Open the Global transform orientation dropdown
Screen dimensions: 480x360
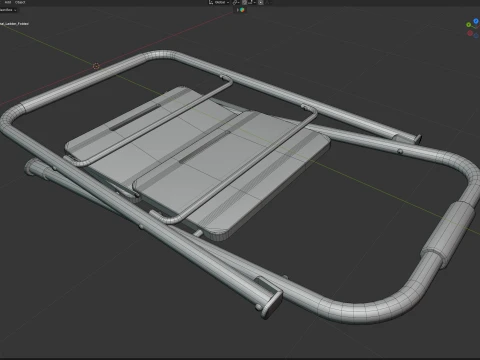[219, 2]
